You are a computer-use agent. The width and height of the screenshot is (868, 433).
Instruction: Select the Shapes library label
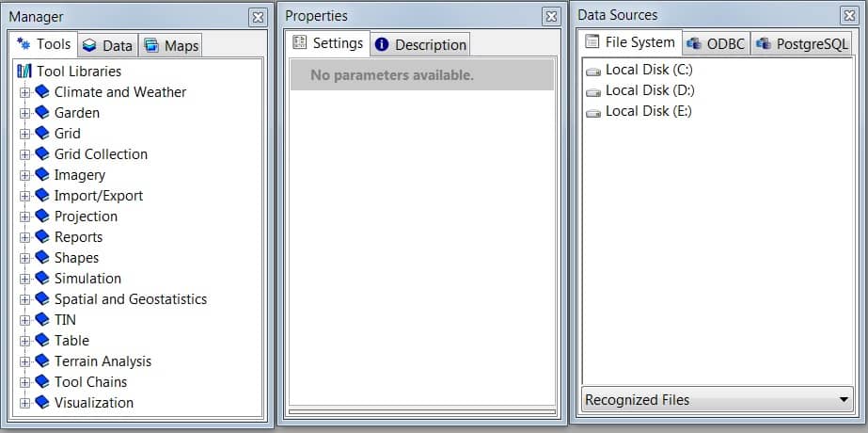pyautogui.click(x=76, y=258)
